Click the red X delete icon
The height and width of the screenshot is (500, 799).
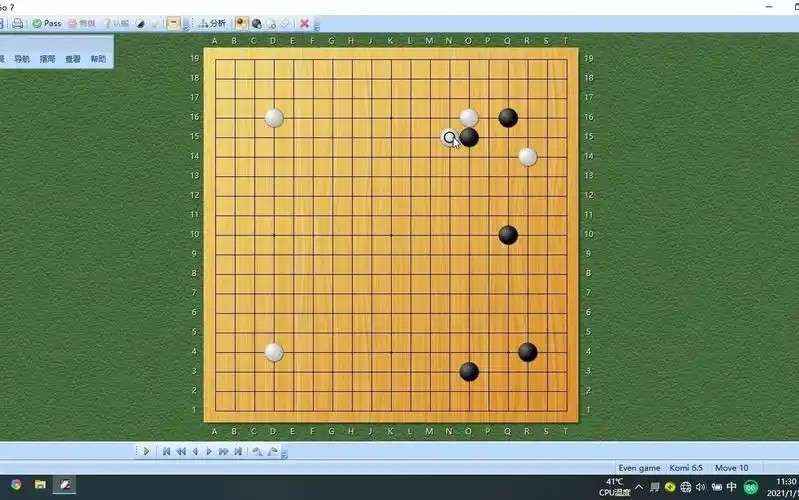tap(304, 23)
